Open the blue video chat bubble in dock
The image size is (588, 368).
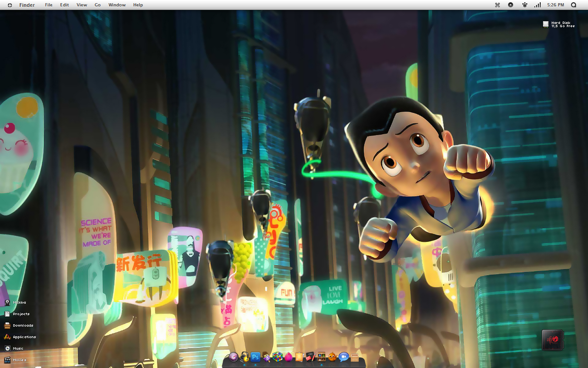(344, 357)
